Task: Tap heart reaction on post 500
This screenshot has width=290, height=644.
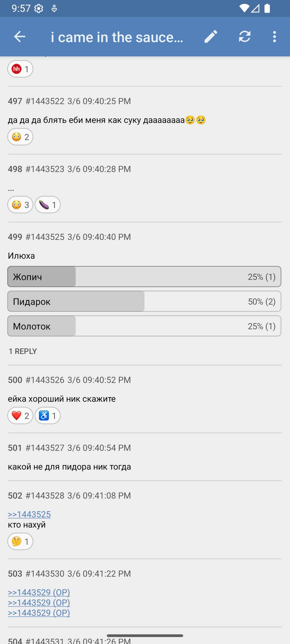Action: pos(20,416)
